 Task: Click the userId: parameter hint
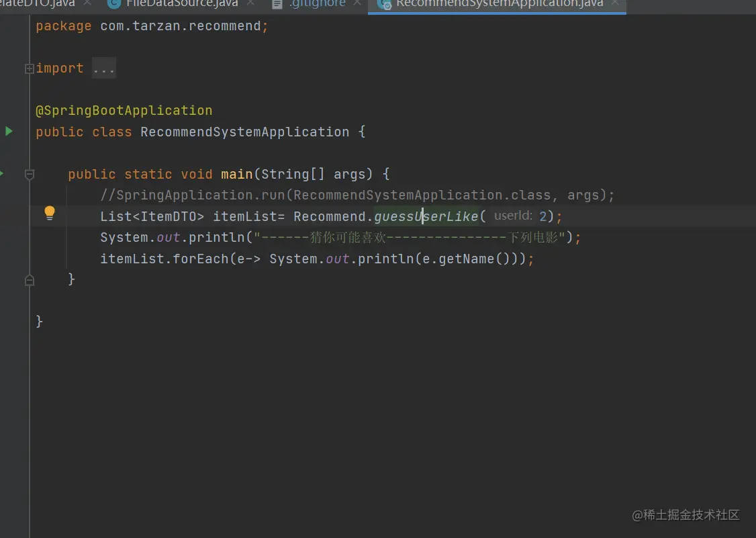pos(514,216)
